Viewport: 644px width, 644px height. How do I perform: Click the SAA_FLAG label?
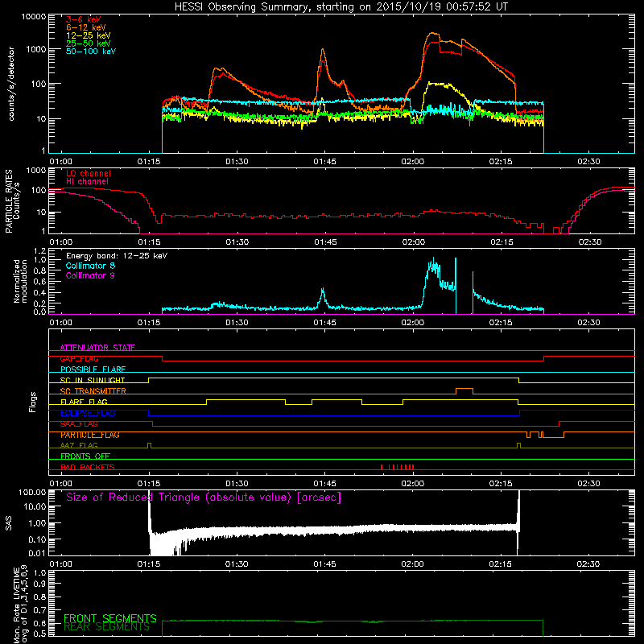[79, 424]
